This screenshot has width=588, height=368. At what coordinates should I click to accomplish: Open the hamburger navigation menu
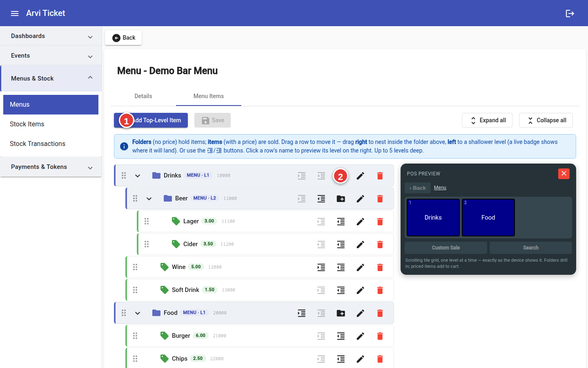pos(15,13)
